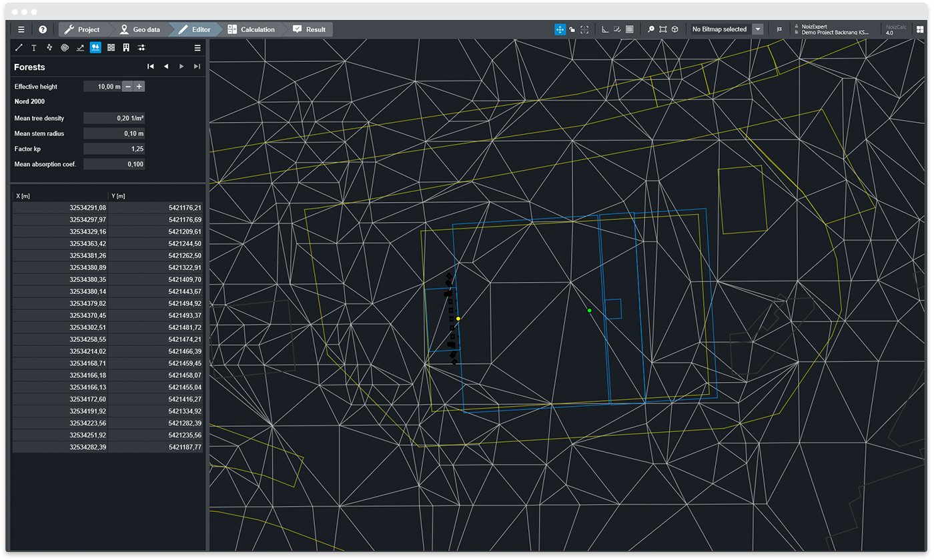Screen dimensions: 934x560
Task: Select the walls tool
Action: pos(111,47)
